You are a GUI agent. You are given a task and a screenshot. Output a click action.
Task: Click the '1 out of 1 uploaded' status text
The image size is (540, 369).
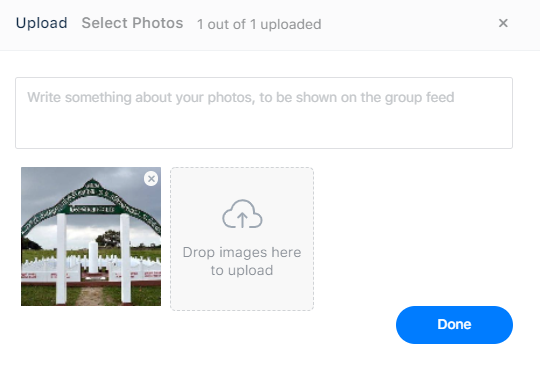point(259,24)
